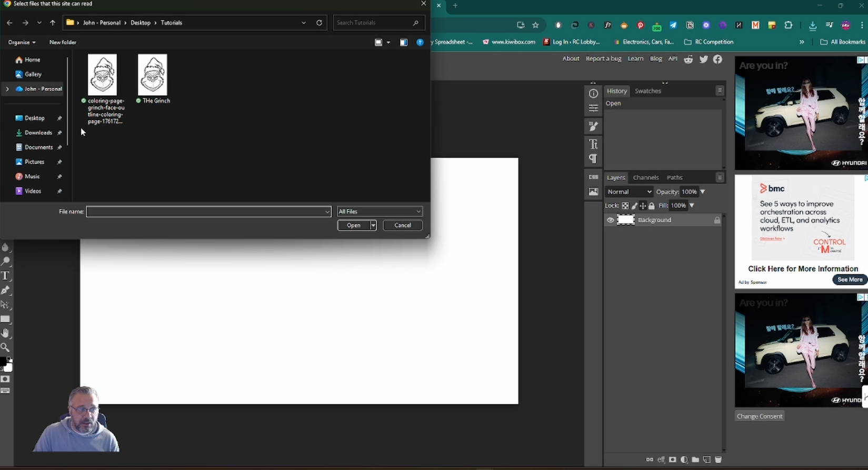
Task: Toggle visibility of the Background layer
Action: (610, 220)
